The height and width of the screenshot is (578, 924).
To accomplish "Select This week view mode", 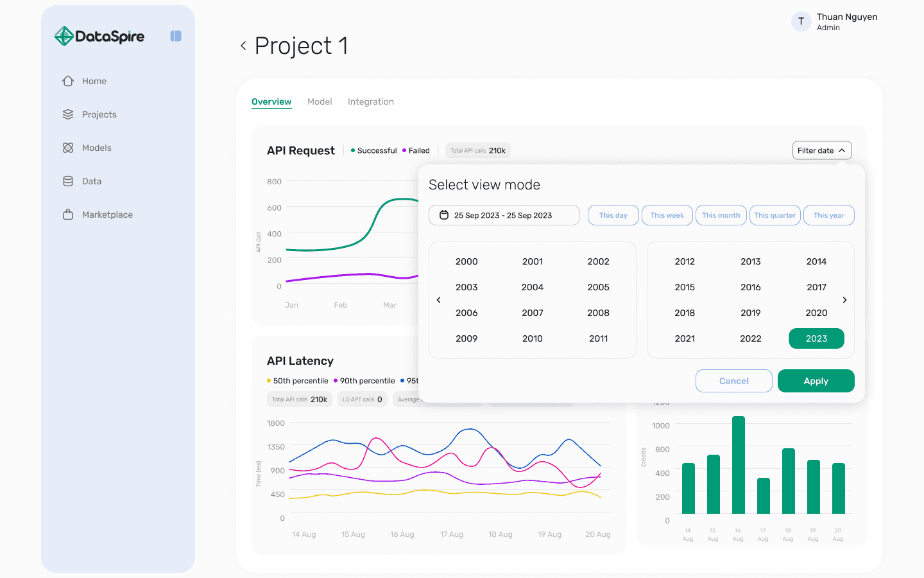I will click(667, 215).
